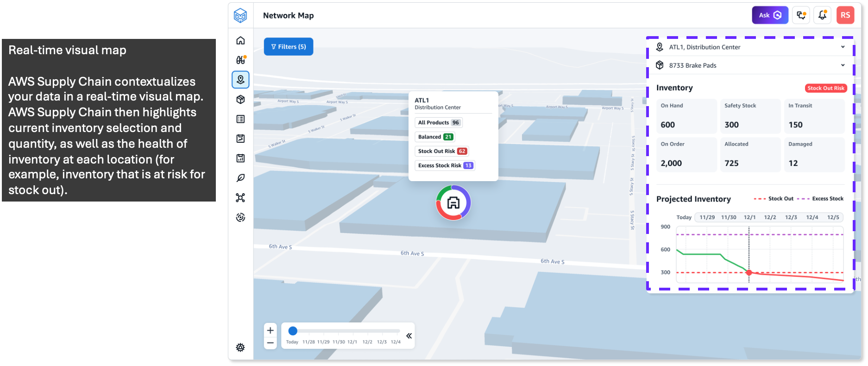Expand the 8733 Brake Pads dropdown
The height and width of the screenshot is (366, 868).
point(750,65)
